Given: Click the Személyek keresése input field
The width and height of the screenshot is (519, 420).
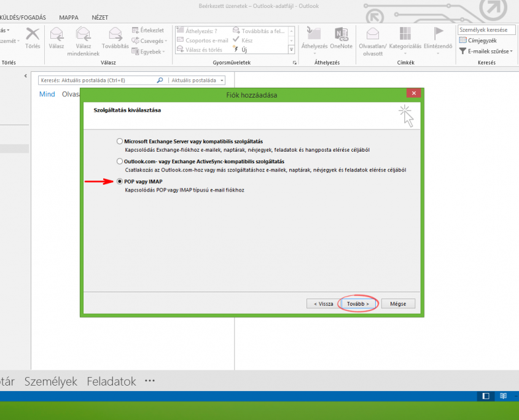Looking at the screenshot, I should click(486, 30).
